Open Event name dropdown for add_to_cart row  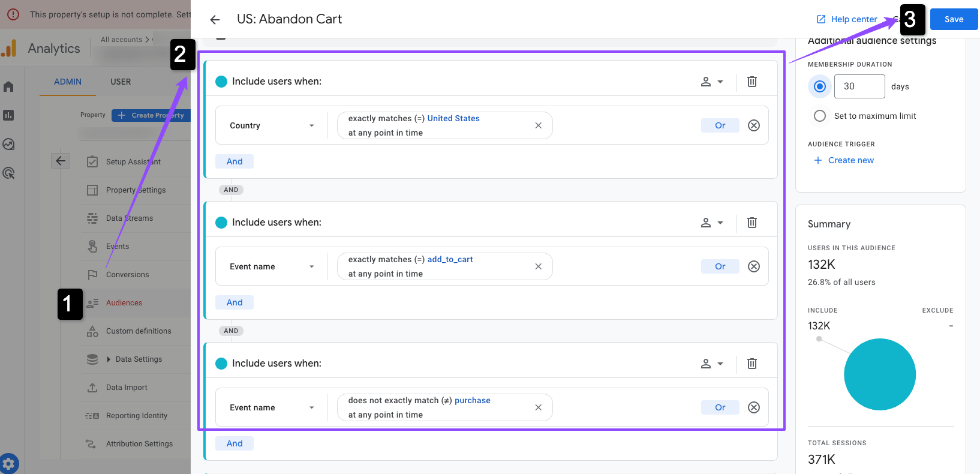pyautogui.click(x=272, y=266)
